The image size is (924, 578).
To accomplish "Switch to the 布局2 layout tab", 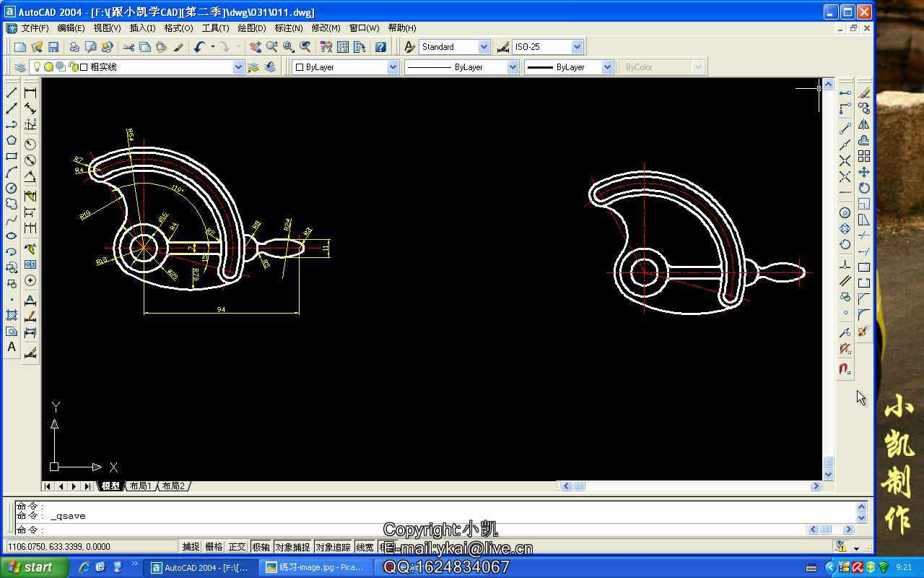I will tap(173, 486).
